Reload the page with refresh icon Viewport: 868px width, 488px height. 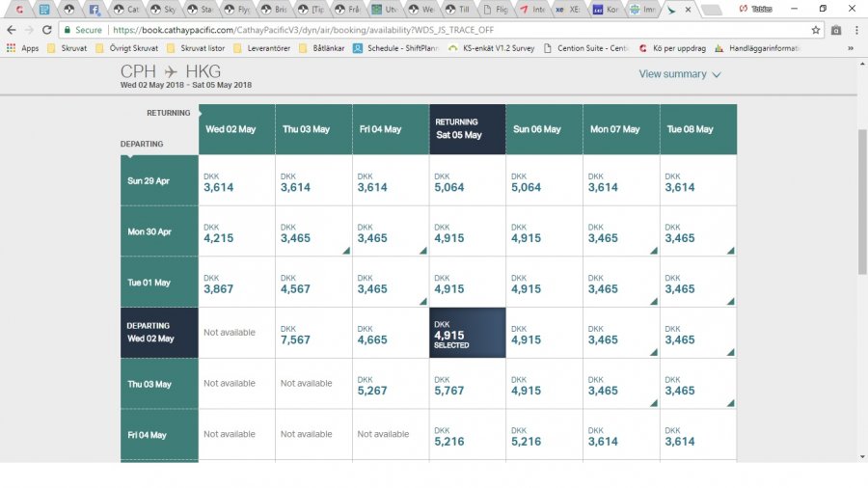[47, 30]
